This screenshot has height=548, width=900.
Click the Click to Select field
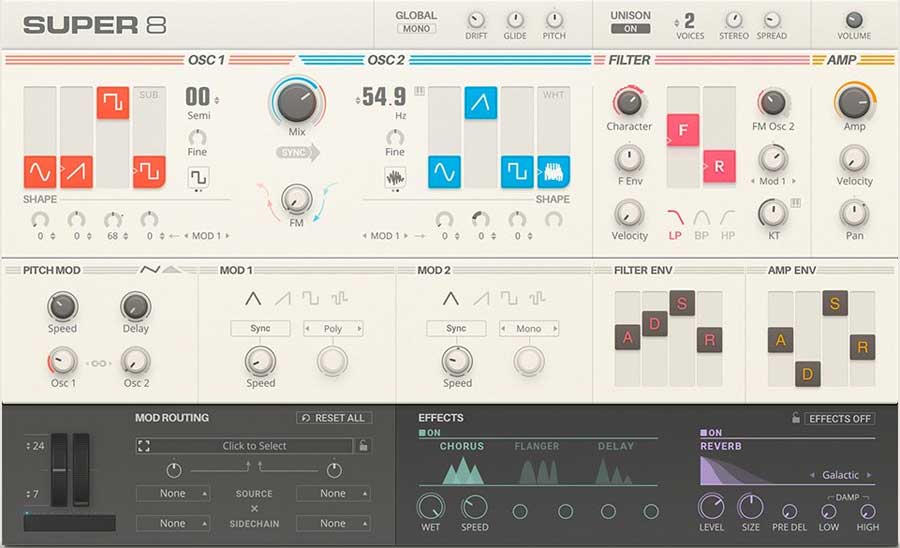click(254, 446)
